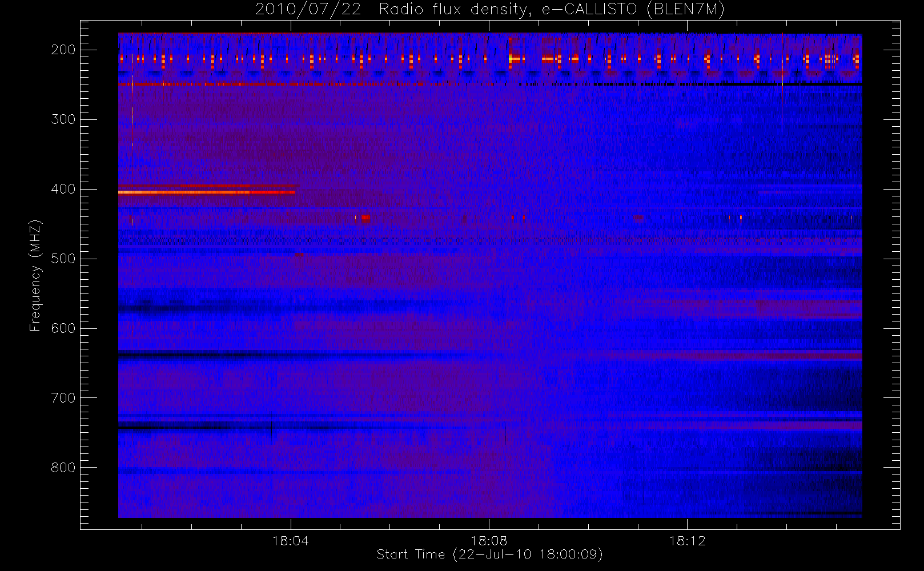Click the bright orange emission band near 400 MHz
Screen dimensions: 924x571
(x=207, y=192)
